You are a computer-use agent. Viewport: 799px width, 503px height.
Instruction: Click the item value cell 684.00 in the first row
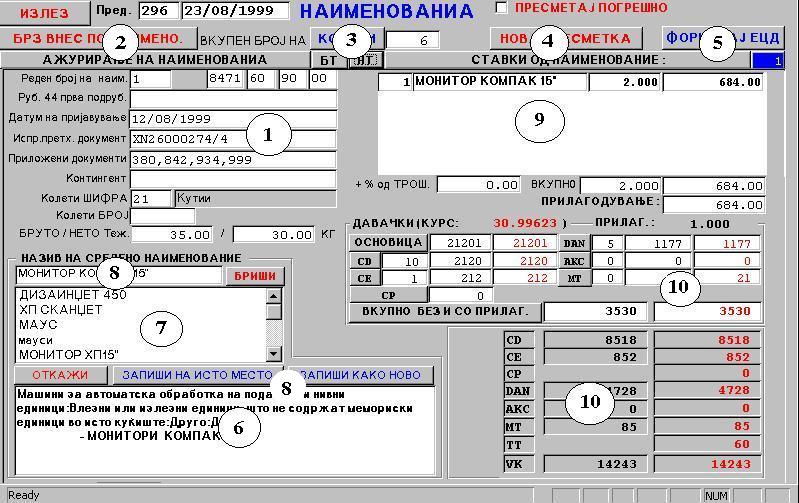pos(713,82)
